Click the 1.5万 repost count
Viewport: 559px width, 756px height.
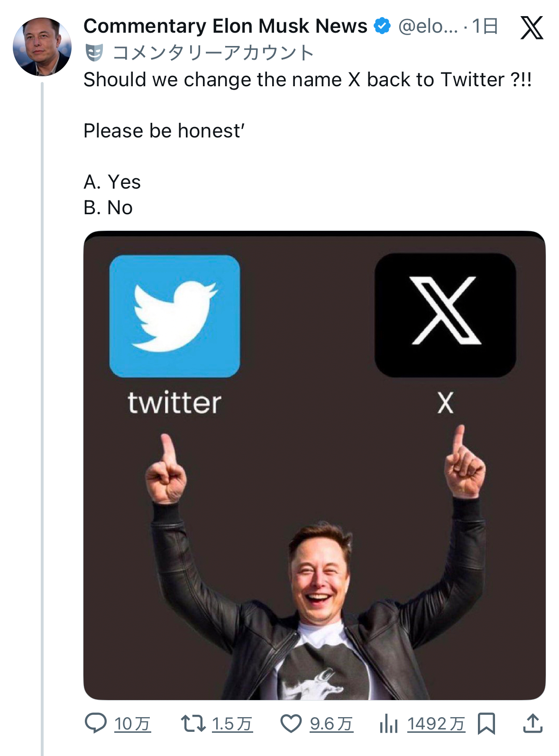[232, 724]
